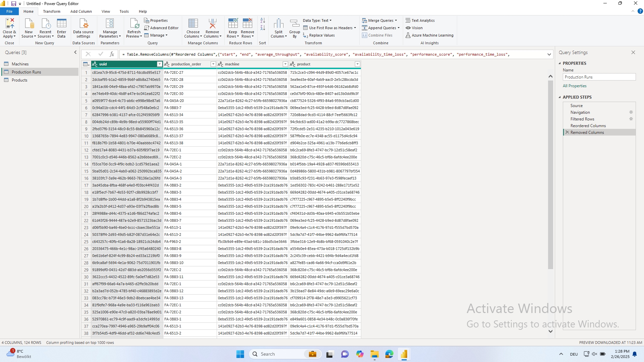Click the Refresh Preview icon
The image size is (644, 362).
(134, 24)
